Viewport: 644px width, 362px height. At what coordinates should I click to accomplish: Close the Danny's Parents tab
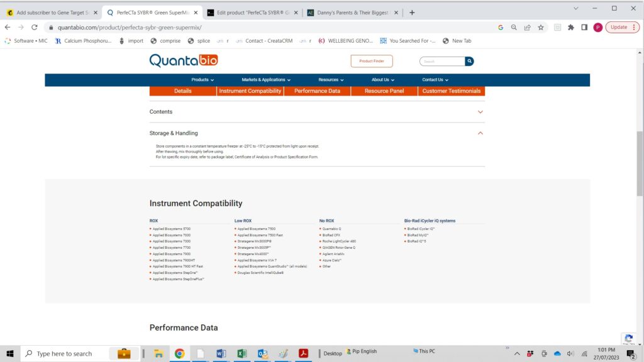coord(396,13)
